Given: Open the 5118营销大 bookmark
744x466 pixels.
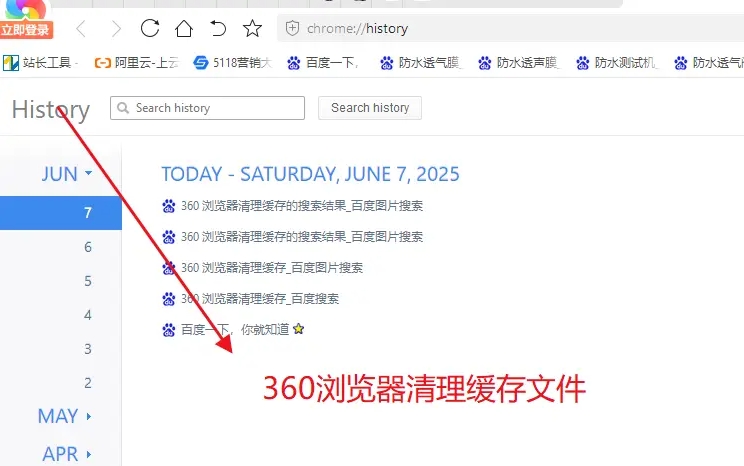Looking at the screenshot, I should tap(232, 63).
